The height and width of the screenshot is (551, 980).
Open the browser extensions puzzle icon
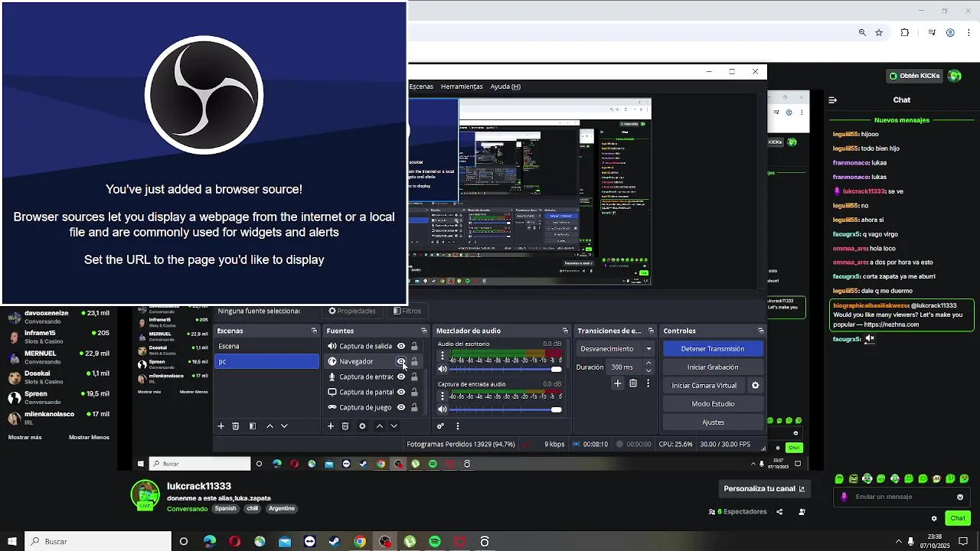point(905,33)
